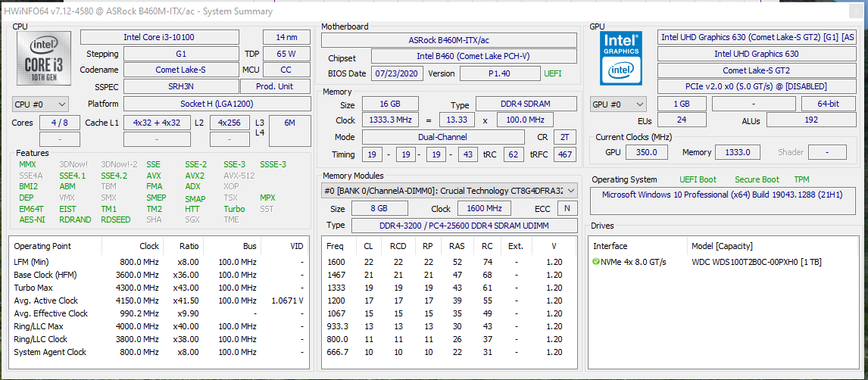Click the 14 nm process field
Viewport: 868px width, 380px height.
[x=287, y=37]
